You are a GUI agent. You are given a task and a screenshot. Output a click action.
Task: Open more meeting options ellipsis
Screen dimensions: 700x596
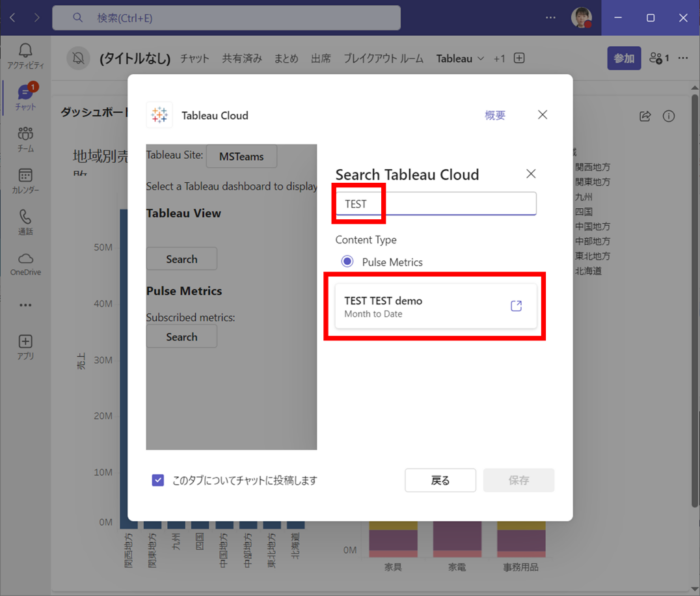tap(683, 58)
